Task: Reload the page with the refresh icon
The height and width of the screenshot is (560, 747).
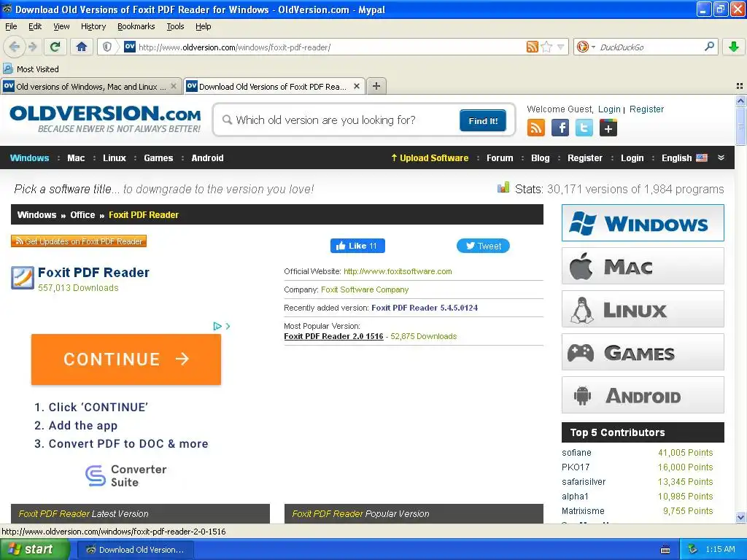Action: pyautogui.click(x=55, y=47)
